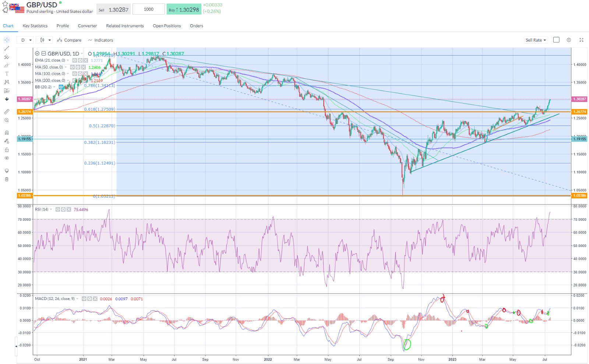Tick the checkbox next to Sell Rate

point(556,40)
